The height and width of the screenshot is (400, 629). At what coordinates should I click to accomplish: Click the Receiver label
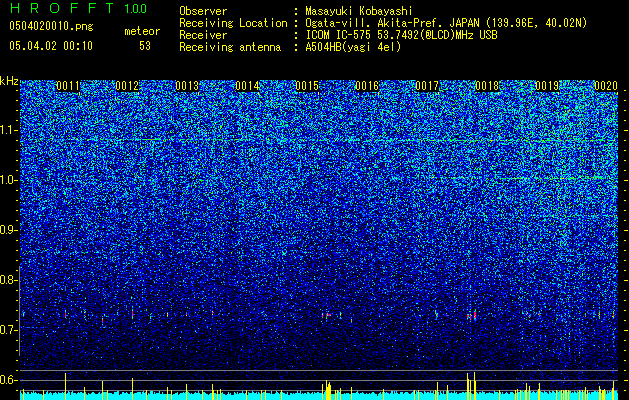203,35
